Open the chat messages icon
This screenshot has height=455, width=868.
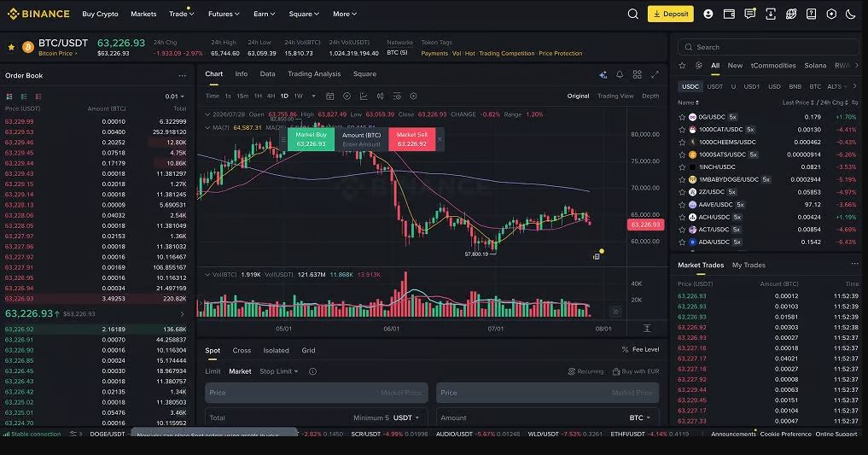pos(750,14)
